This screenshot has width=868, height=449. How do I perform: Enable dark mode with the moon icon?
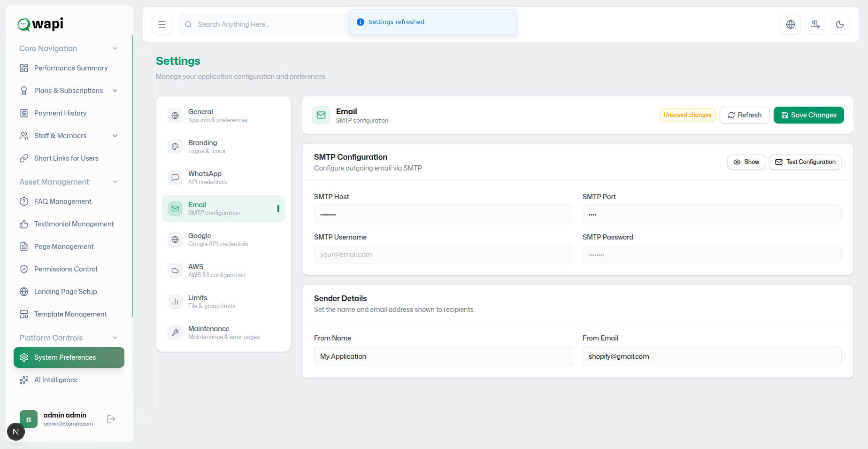[x=840, y=24]
